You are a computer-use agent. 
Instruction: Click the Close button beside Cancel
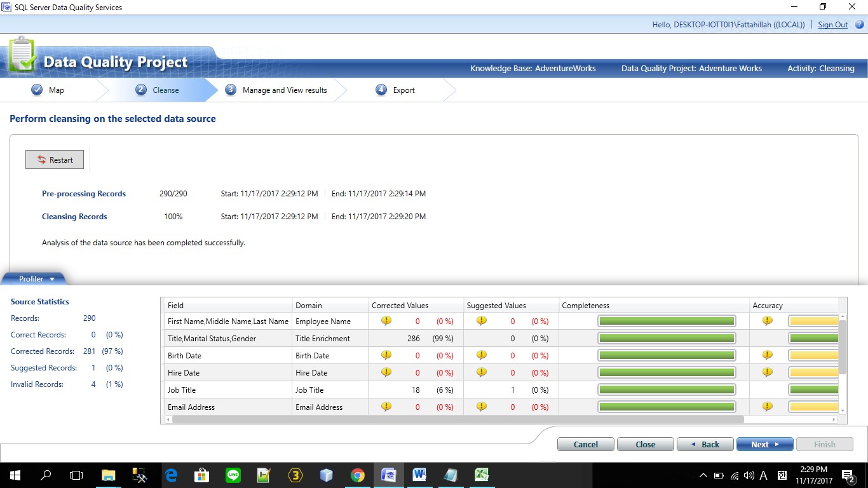click(x=646, y=444)
